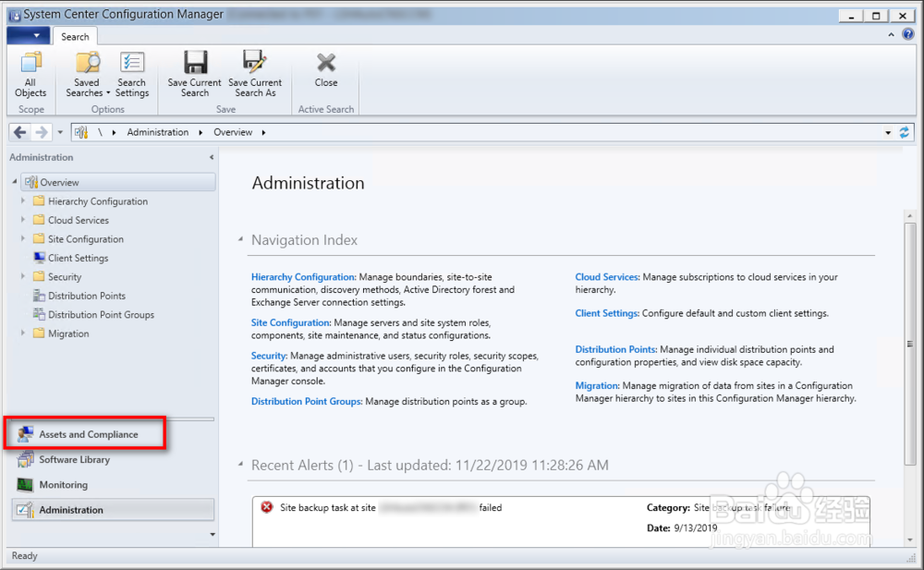Click the scrollbar down arrow
The width and height of the screenshot is (924, 570).
pos(910,540)
